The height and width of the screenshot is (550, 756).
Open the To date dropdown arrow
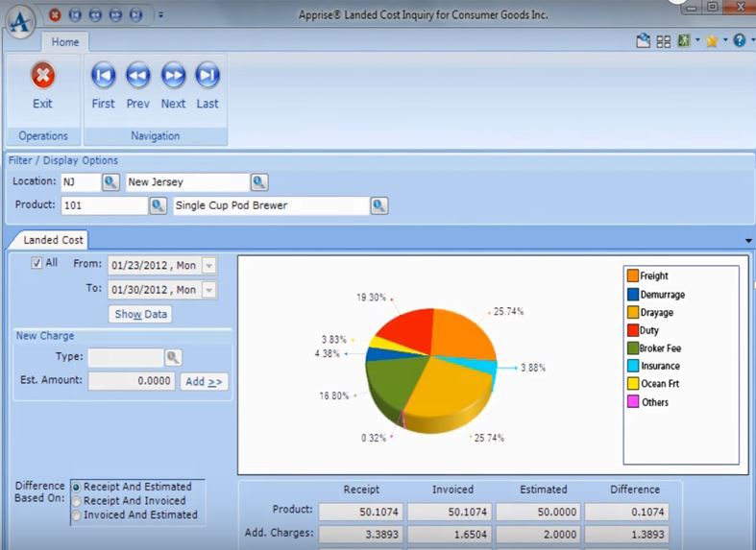[208, 290]
